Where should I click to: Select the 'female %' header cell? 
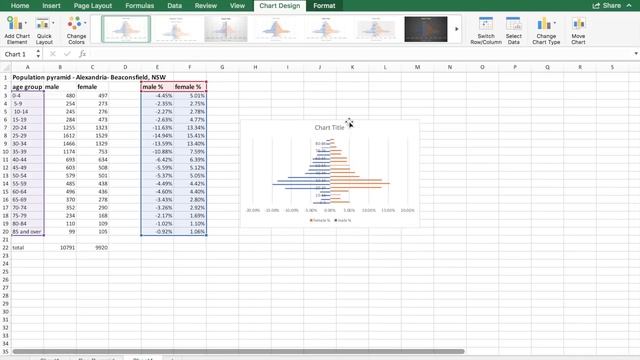click(x=190, y=87)
